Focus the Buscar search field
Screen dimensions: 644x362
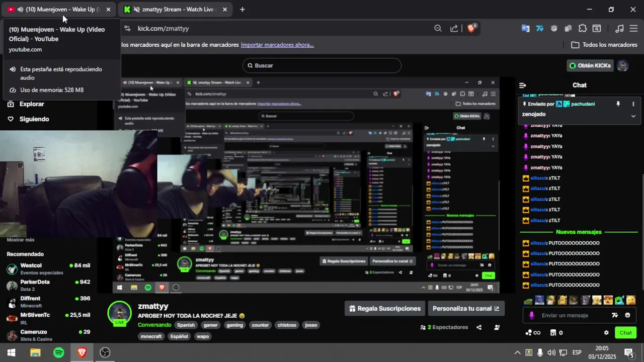click(322, 66)
